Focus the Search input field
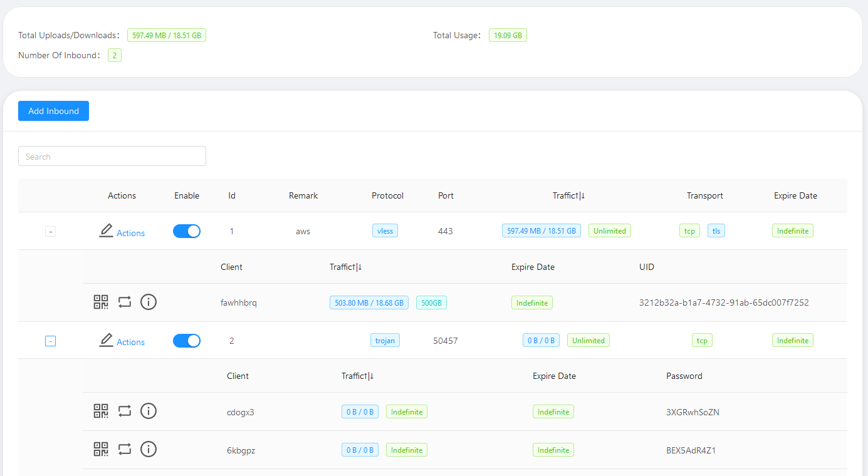 click(112, 157)
